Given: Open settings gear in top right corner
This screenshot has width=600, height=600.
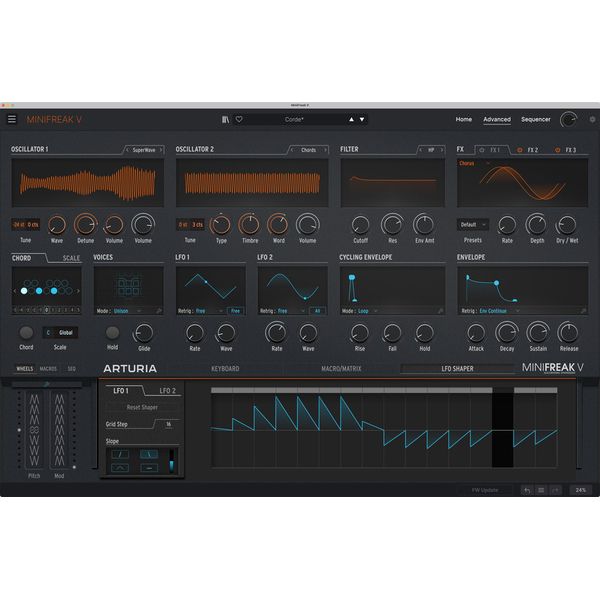Looking at the screenshot, I should [x=592, y=119].
